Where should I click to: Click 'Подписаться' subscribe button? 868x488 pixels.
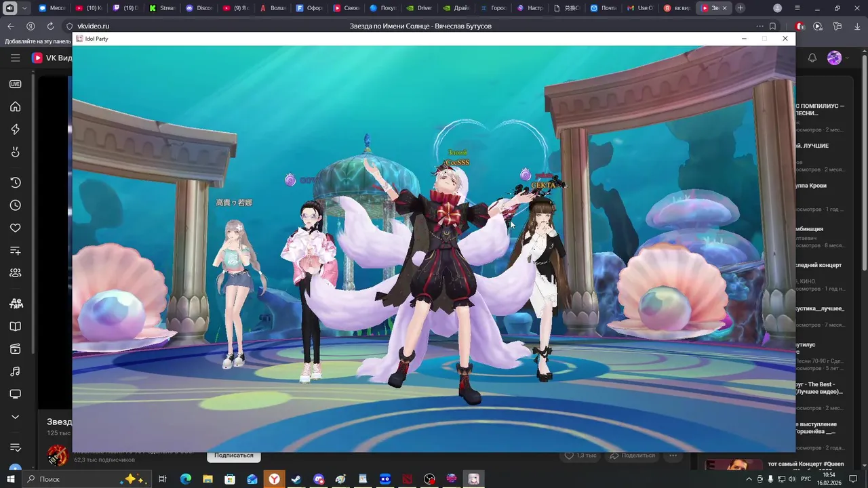click(234, 455)
